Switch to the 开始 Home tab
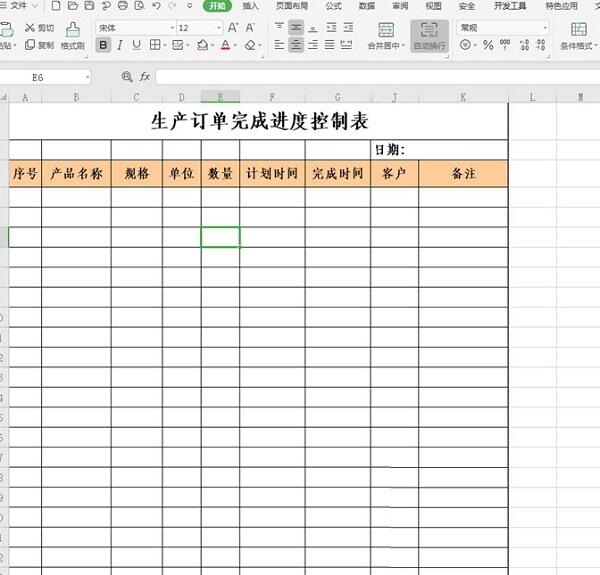Viewport: 600px width, 575px height. coord(217,6)
